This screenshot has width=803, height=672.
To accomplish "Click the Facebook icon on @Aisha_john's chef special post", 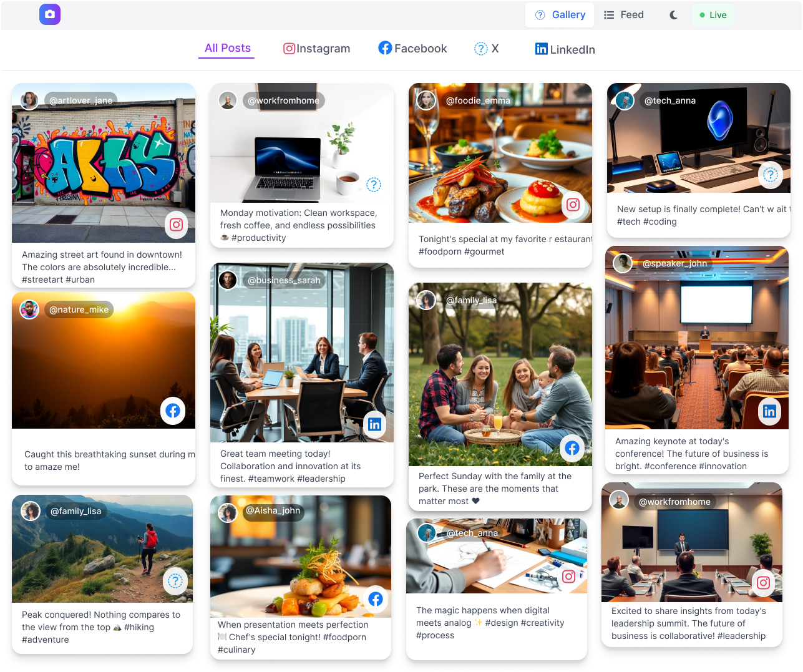I will click(x=376, y=599).
